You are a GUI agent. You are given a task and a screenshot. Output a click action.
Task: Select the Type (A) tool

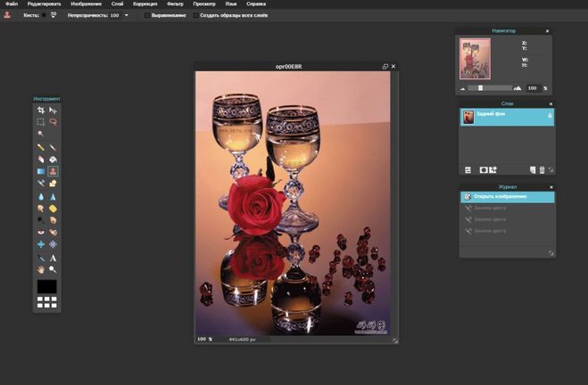54,258
